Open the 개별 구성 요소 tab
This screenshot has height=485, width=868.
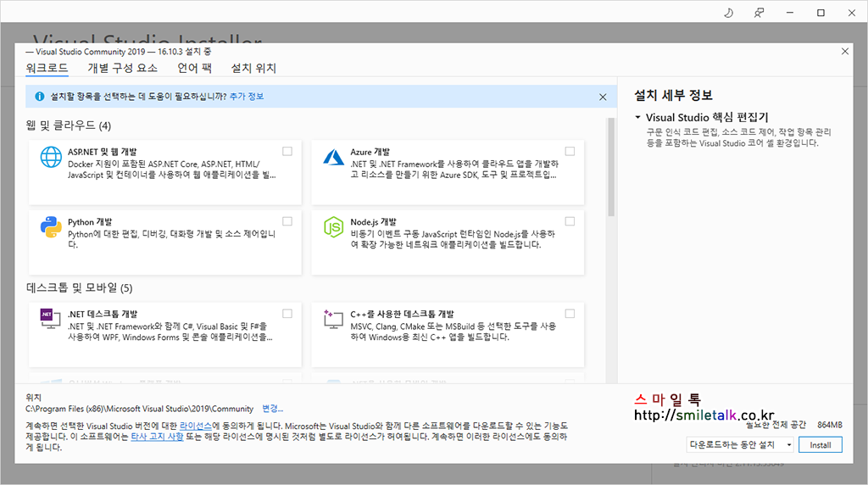tap(122, 68)
